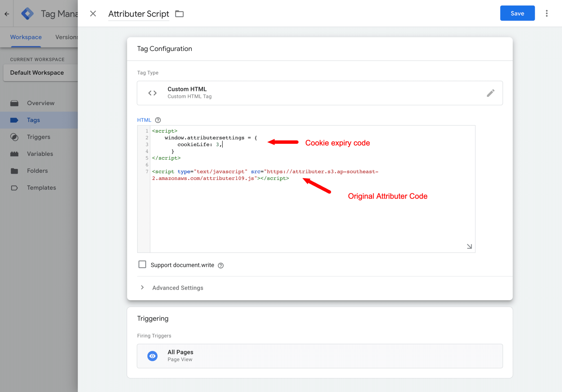The width and height of the screenshot is (562, 392).
Task: Select Triggers from the sidebar
Action: [38, 137]
